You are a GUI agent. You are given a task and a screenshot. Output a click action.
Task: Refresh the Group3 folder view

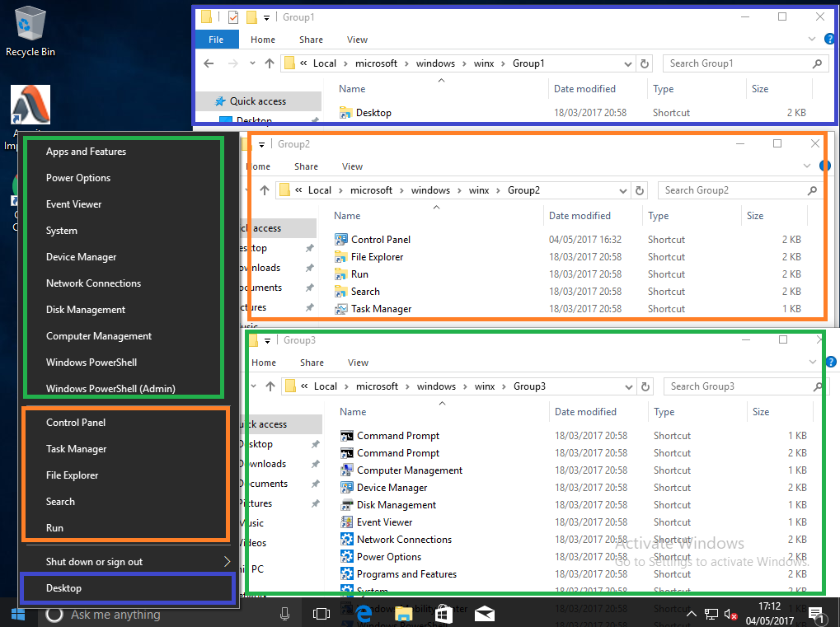tap(645, 386)
